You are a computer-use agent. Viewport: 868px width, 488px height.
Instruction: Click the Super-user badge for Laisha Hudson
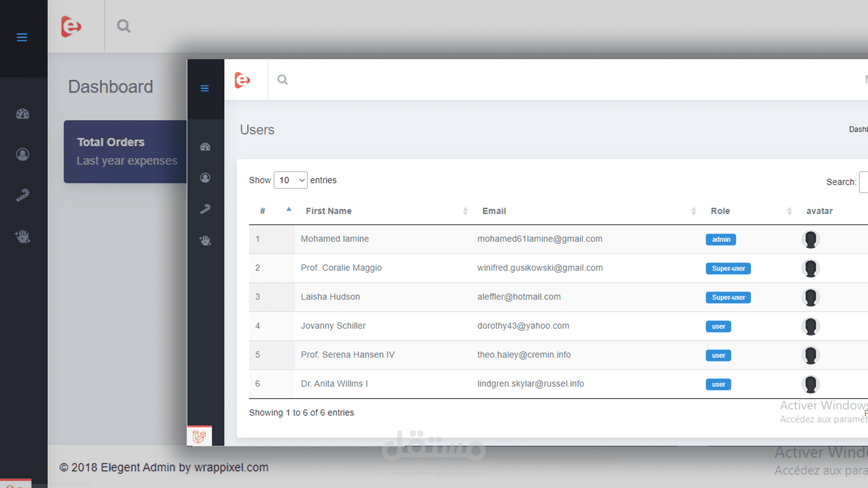coord(728,297)
